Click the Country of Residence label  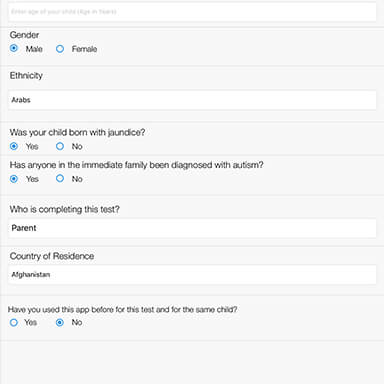[x=52, y=256]
